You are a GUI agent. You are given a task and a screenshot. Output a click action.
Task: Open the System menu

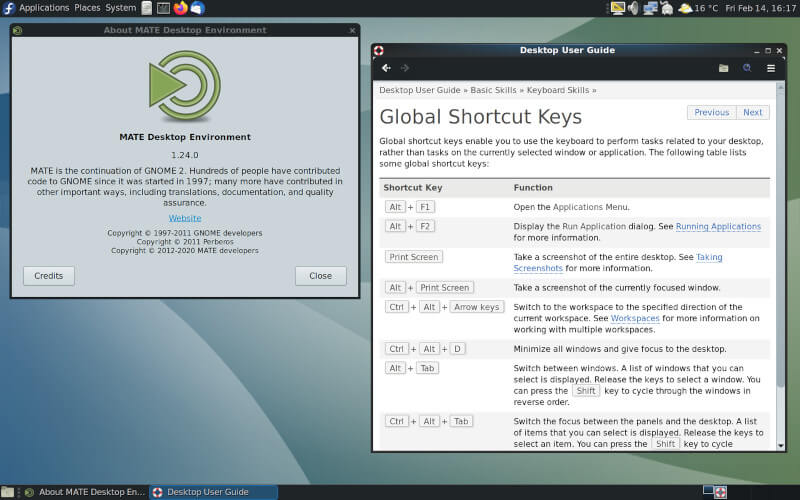tap(120, 8)
